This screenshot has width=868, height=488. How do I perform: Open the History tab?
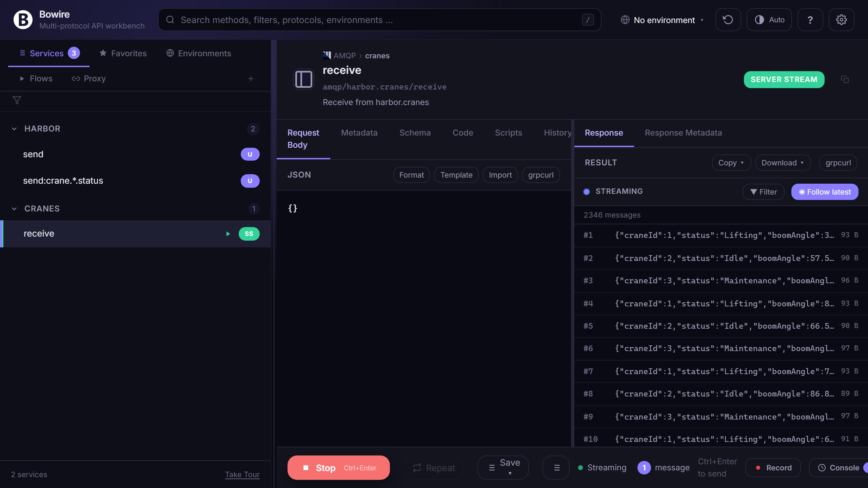[x=557, y=133]
